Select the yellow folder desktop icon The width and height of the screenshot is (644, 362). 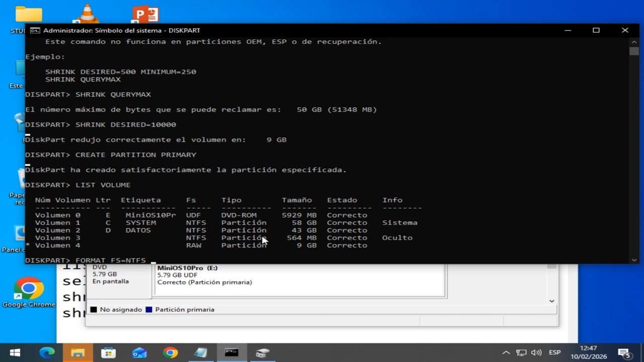point(29,14)
